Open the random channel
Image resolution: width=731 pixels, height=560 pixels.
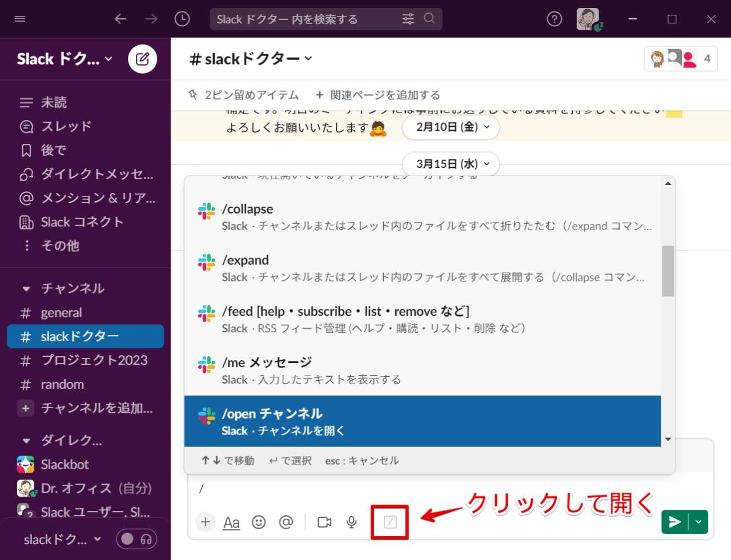tap(85, 385)
